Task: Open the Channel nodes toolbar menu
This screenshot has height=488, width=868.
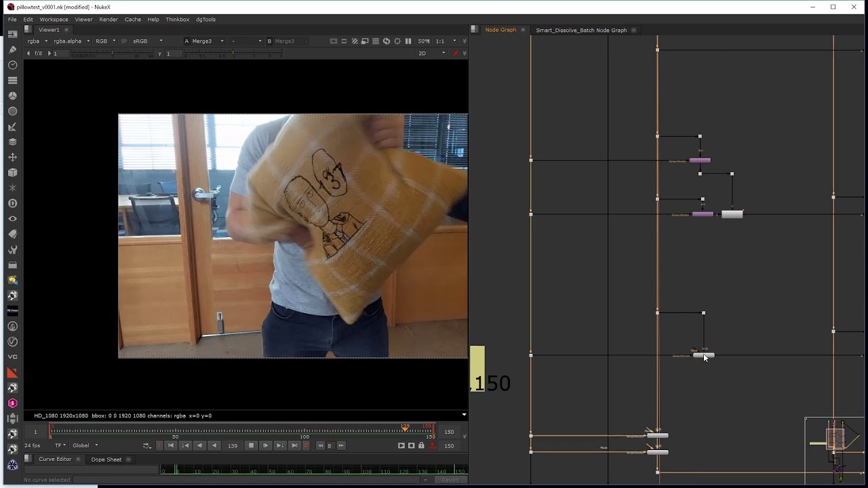Action: [12, 81]
